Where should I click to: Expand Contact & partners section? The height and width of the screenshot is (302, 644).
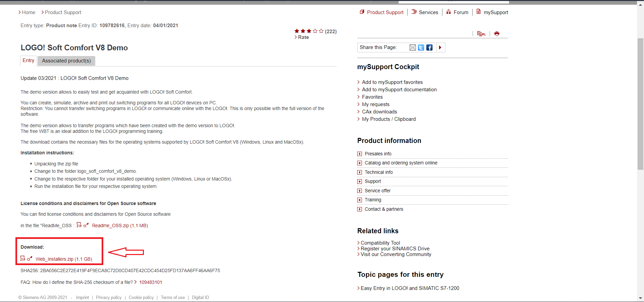pos(360,209)
